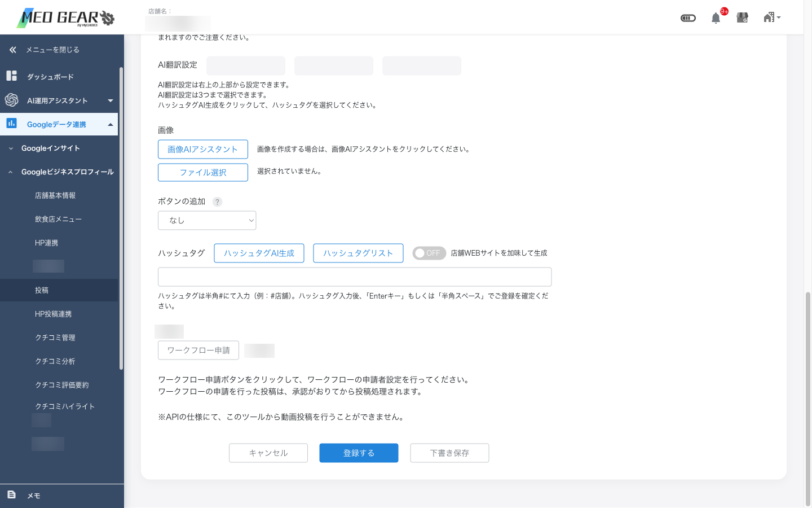Select 店舗基本情報 menu item
The image size is (812, 508).
pyautogui.click(x=55, y=195)
